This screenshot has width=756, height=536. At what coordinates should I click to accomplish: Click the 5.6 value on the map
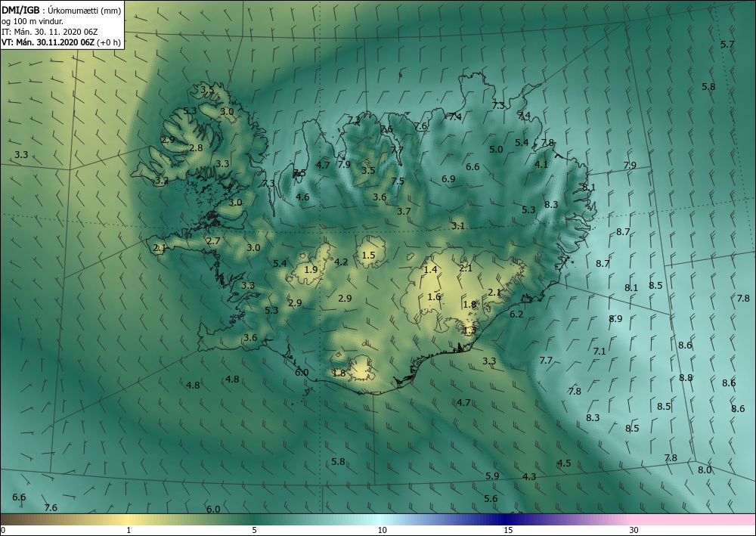pyautogui.click(x=491, y=498)
